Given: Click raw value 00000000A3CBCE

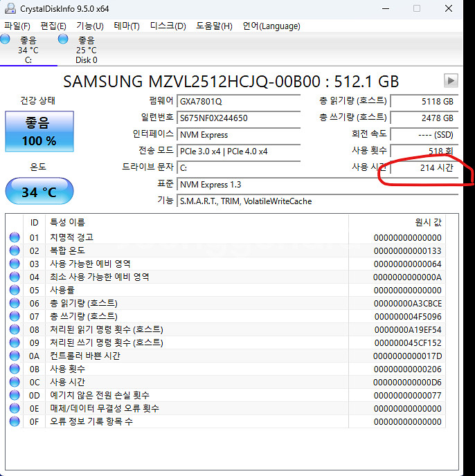Looking at the screenshot, I should click(x=408, y=304).
